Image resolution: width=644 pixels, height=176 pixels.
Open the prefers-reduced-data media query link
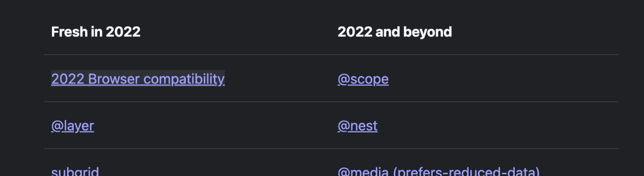point(438,171)
